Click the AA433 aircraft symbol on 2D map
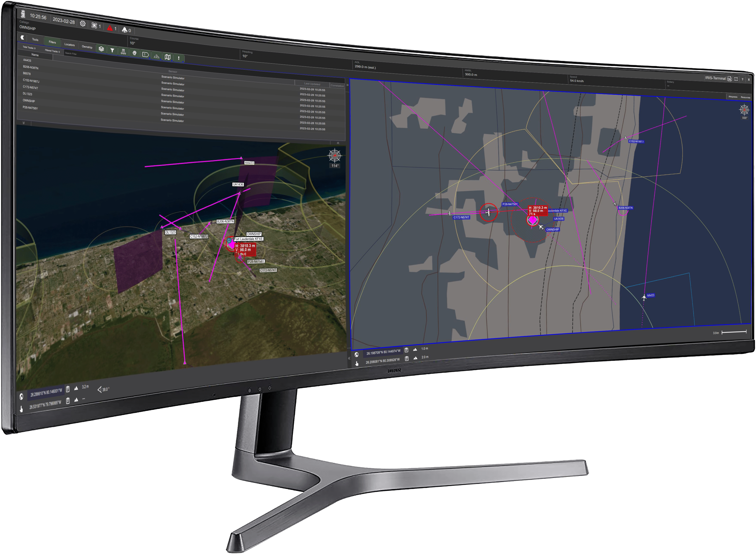The width and height of the screenshot is (756, 554). pyautogui.click(x=644, y=298)
